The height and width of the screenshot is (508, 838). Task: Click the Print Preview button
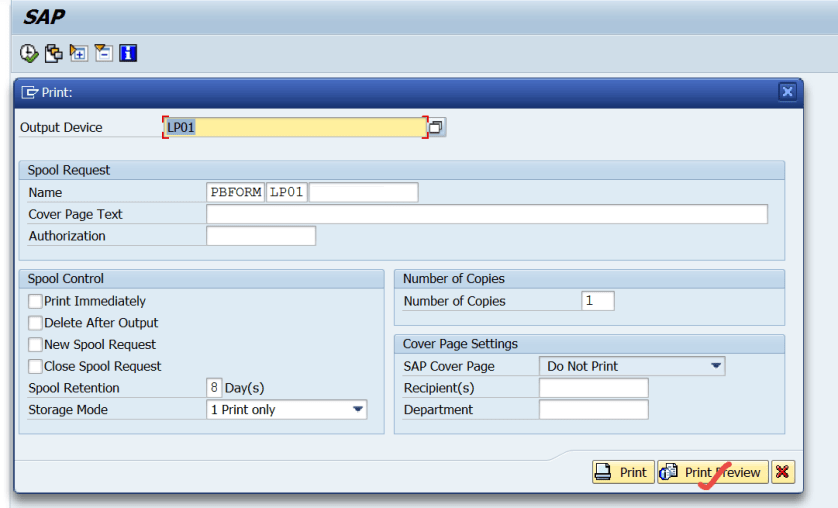pyautogui.click(x=713, y=472)
